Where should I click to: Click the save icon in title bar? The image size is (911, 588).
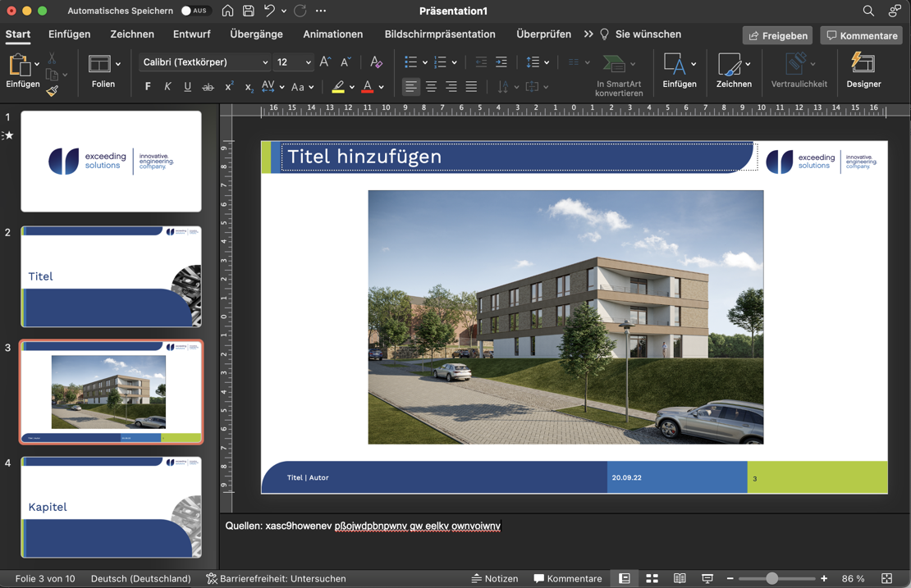click(248, 11)
